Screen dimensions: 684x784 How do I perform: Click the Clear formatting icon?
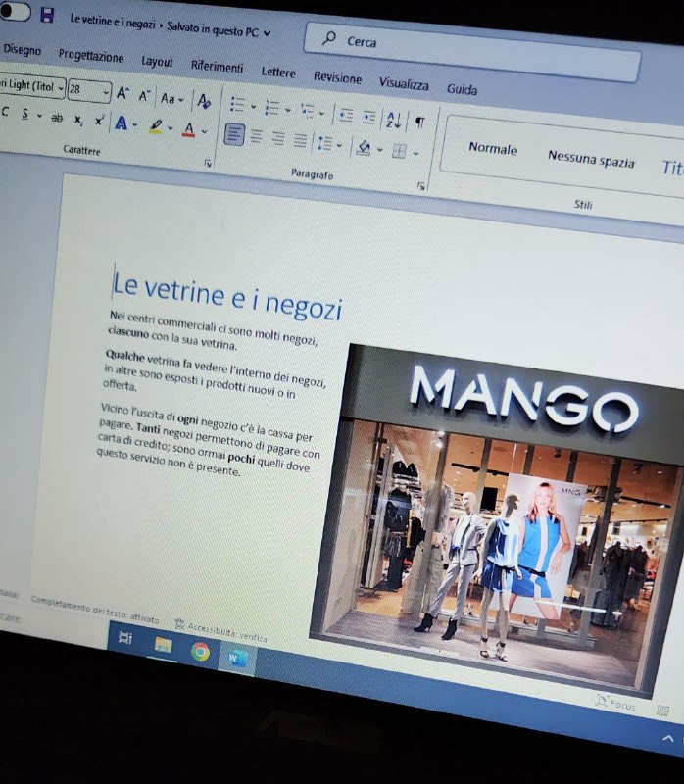click(x=204, y=101)
